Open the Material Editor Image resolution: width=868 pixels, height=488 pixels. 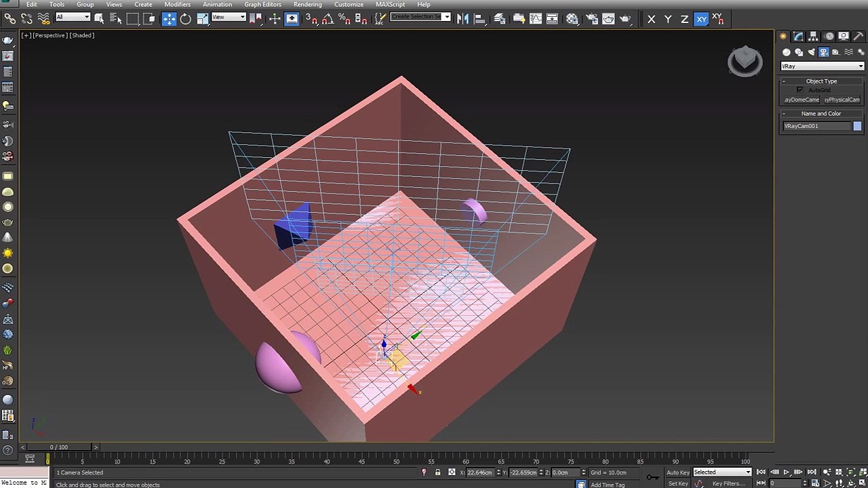point(572,19)
